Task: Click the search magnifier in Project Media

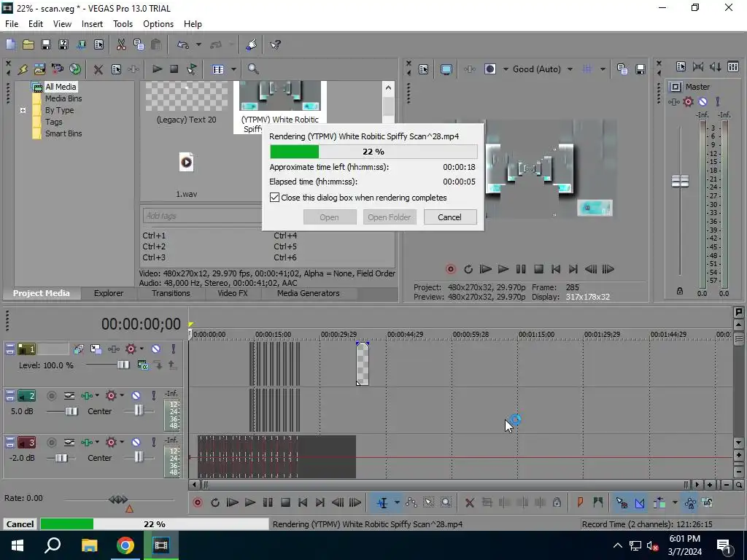Action: (x=253, y=69)
